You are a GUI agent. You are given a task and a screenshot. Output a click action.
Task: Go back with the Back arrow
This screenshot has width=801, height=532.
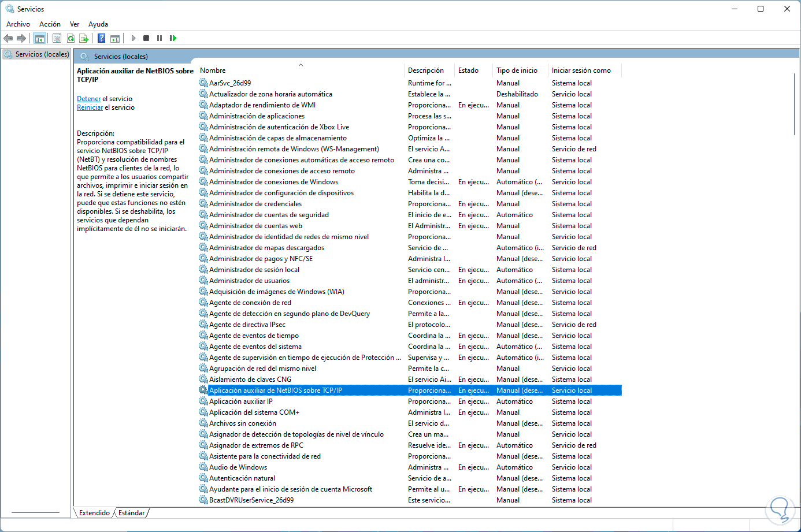(8, 38)
